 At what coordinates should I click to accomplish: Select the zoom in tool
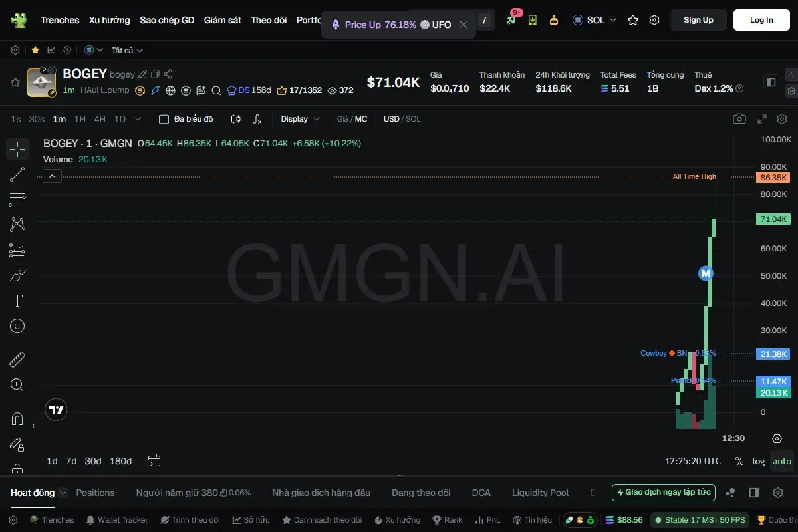pos(17,384)
